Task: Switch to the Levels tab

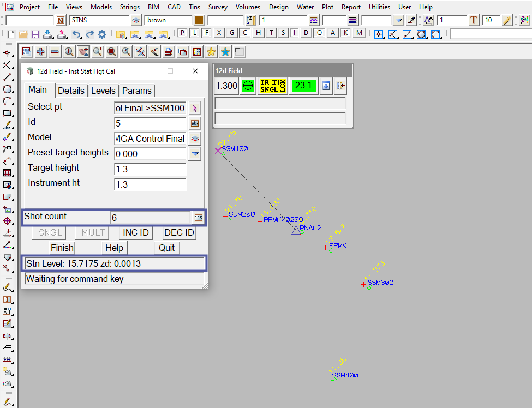Action: [x=103, y=91]
